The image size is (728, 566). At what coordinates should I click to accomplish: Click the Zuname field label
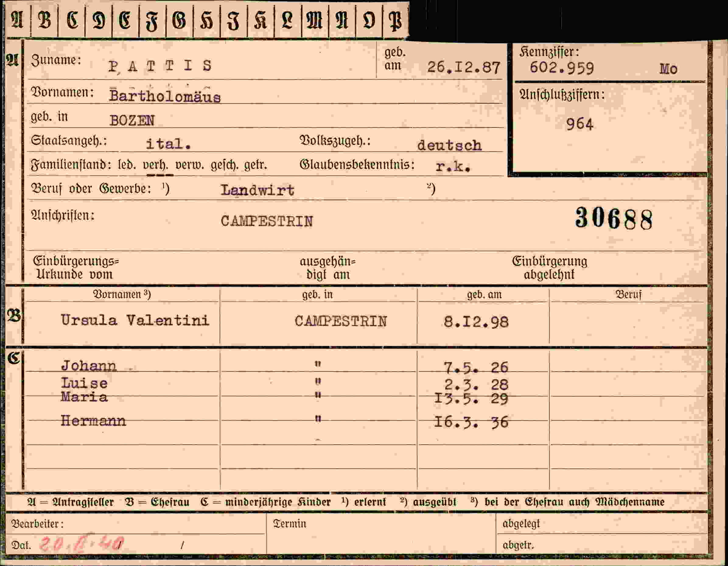[56, 60]
